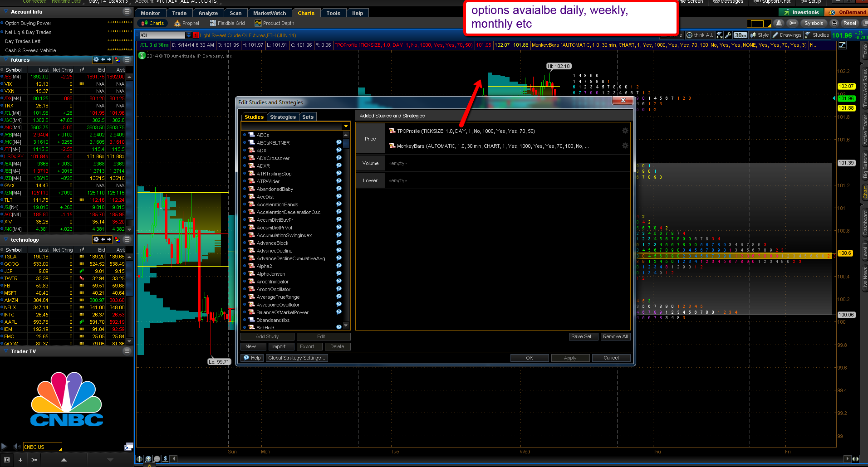Viewport: 868px width, 467px height.
Task: Open the symbol field dropdown arrow
Action: 188,35
